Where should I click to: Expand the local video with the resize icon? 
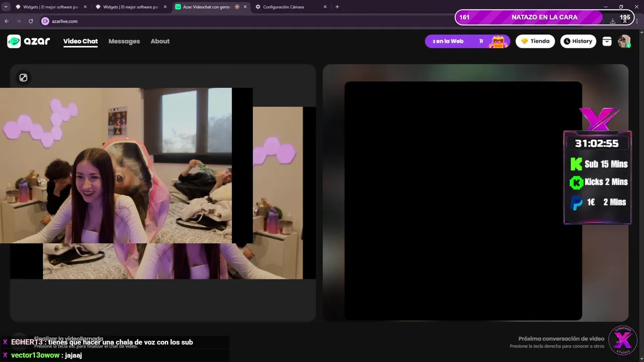point(23,77)
